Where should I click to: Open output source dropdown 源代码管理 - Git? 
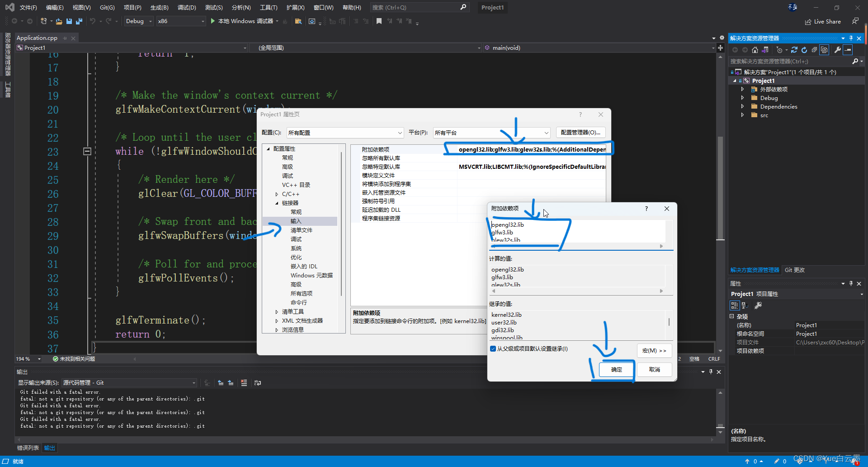point(129,383)
